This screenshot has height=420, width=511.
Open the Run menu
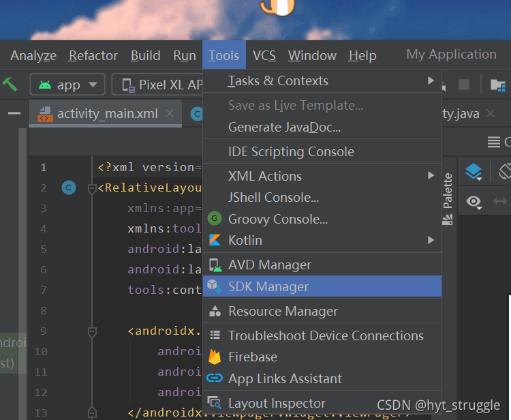[185, 55]
